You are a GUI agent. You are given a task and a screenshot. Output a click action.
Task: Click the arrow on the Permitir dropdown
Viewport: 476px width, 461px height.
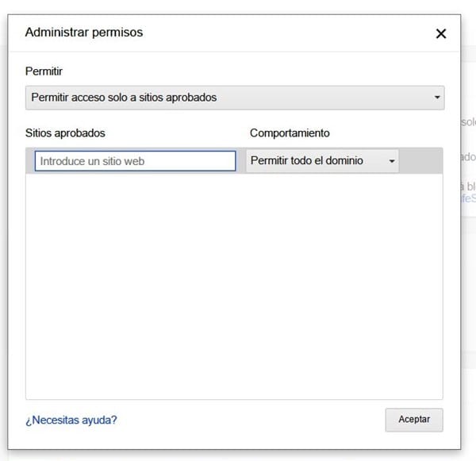pyautogui.click(x=437, y=98)
